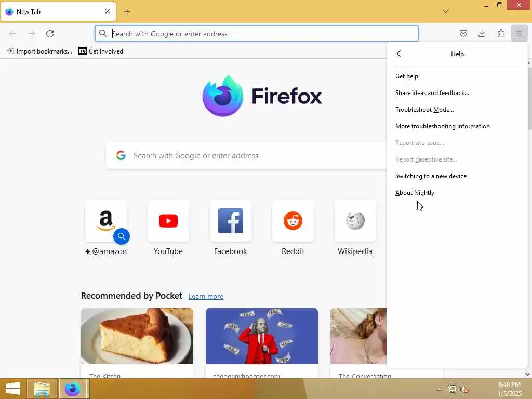Image resolution: width=532 pixels, height=399 pixels.
Task: Open About Nightly menu item
Action: click(x=457, y=193)
